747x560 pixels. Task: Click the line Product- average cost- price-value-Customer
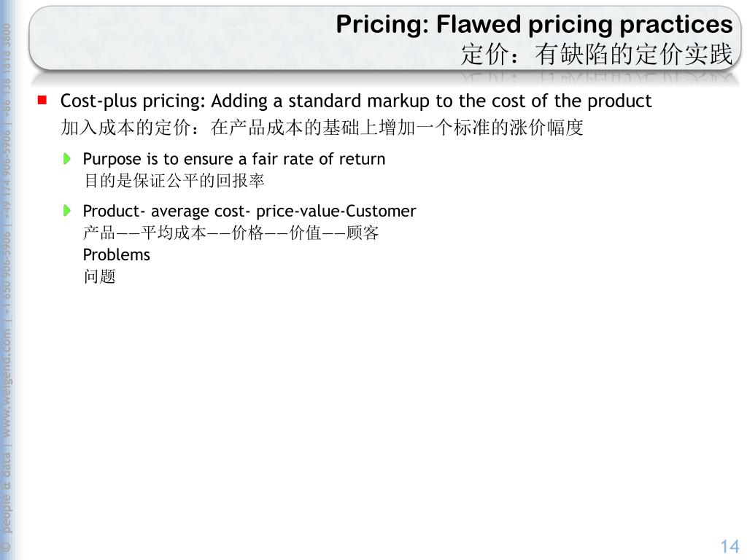coord(249,211)
